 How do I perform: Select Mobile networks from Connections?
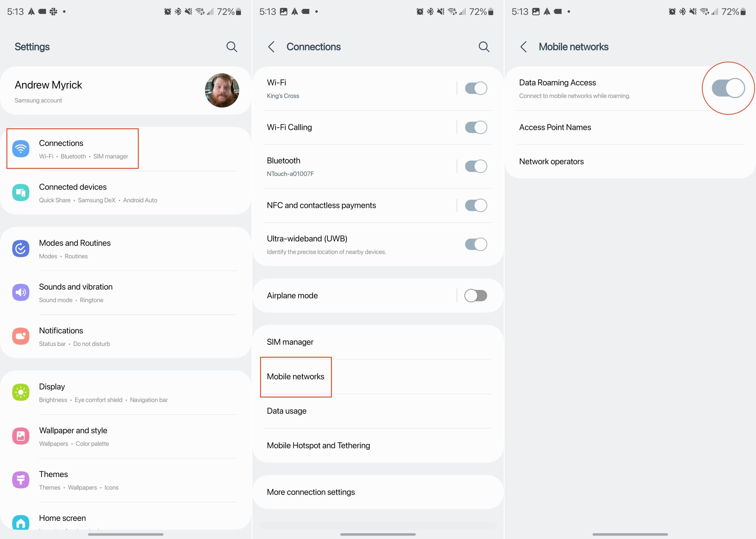295,376
